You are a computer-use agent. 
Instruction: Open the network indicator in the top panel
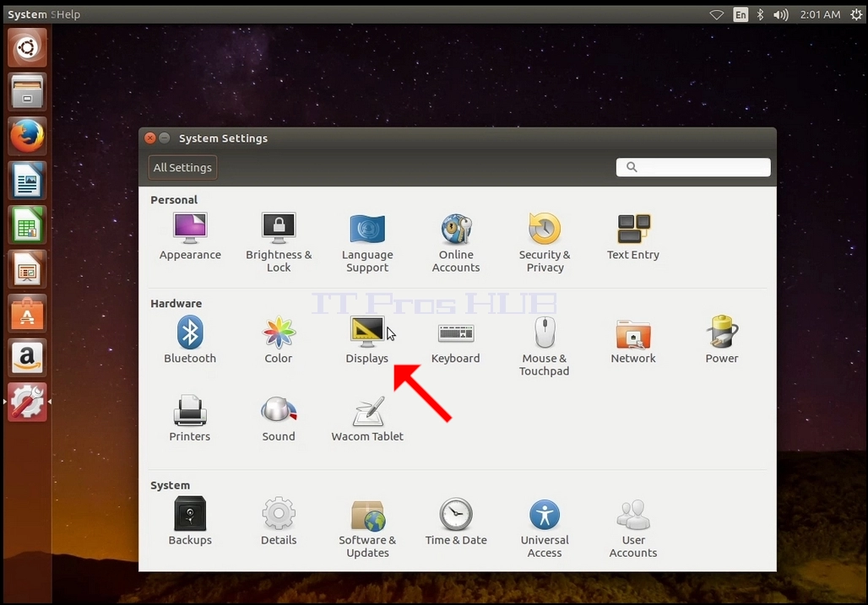pos(716,15)
